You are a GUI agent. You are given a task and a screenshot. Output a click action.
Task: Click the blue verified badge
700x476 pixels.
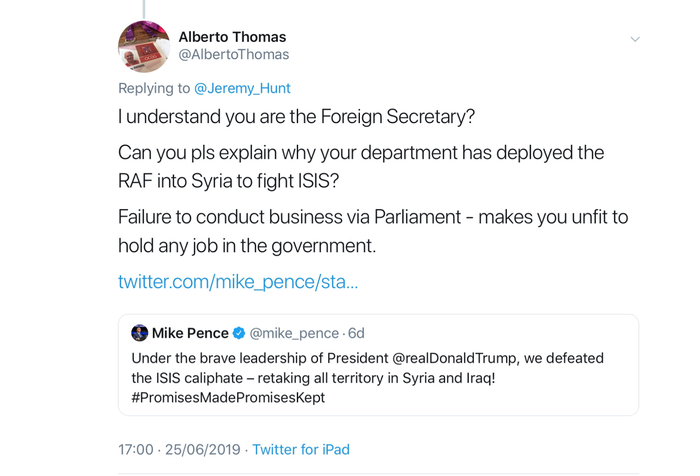point(239,333)
